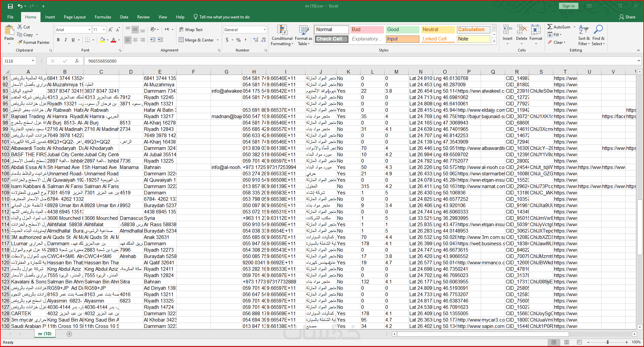The image size is (644, 347).
Task: Click the Insert Function fx icon
Action: coord(77,61)
